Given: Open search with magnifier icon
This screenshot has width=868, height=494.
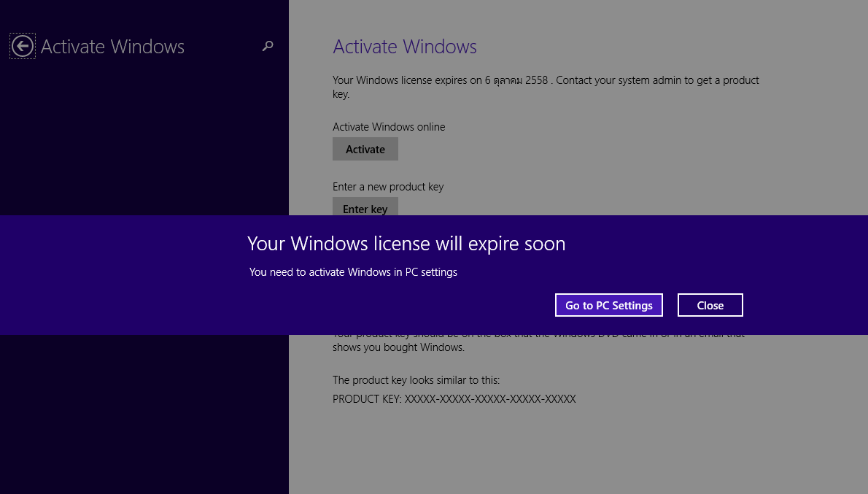Looking at the screenshot, I should click(268, 46).
